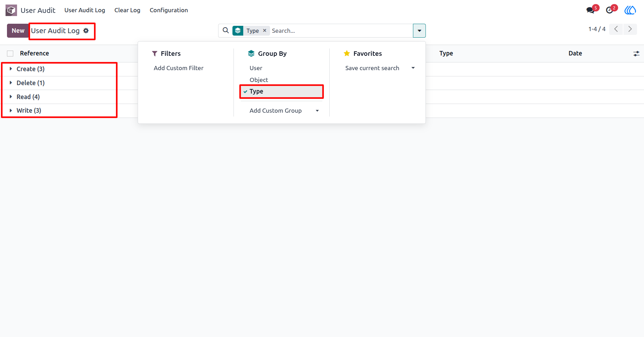
Task: Click the Group By stacked layers icon in panel
Action: click(251, 53)
